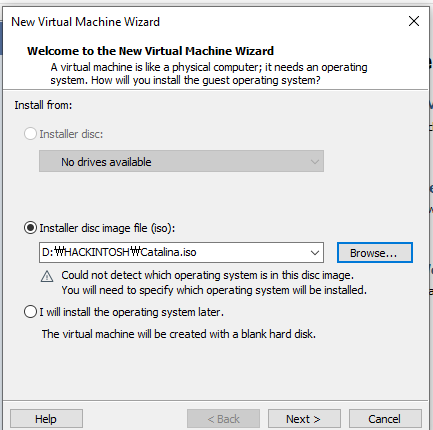Open Help for the wizard

click(46, 419)
